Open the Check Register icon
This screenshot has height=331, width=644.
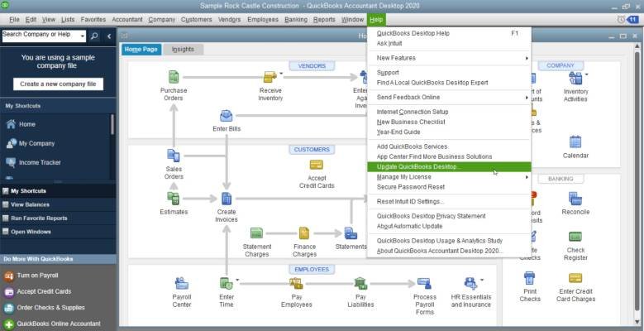(x=575, y=237)
